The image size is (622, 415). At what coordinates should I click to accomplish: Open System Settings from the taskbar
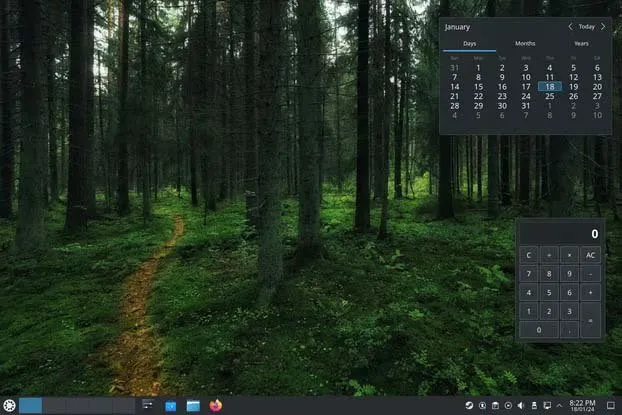click(148, 405)
